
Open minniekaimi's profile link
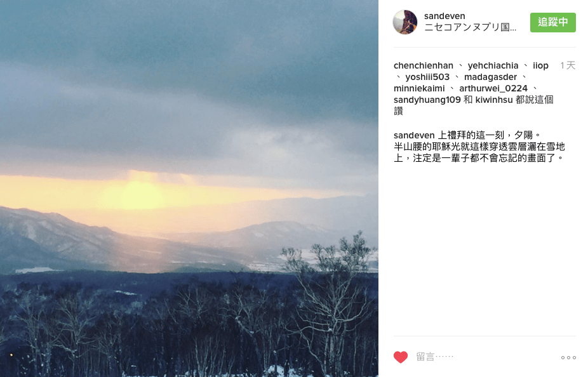click(x=419, y=88)
